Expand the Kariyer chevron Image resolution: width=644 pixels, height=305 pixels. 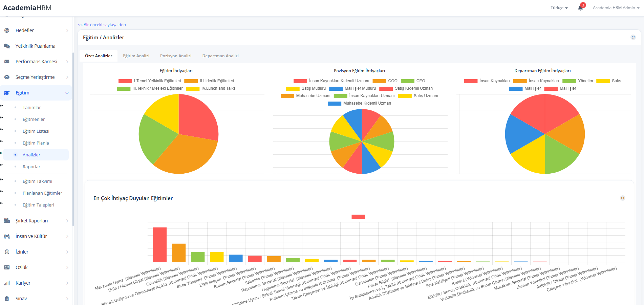click(67, 283)
